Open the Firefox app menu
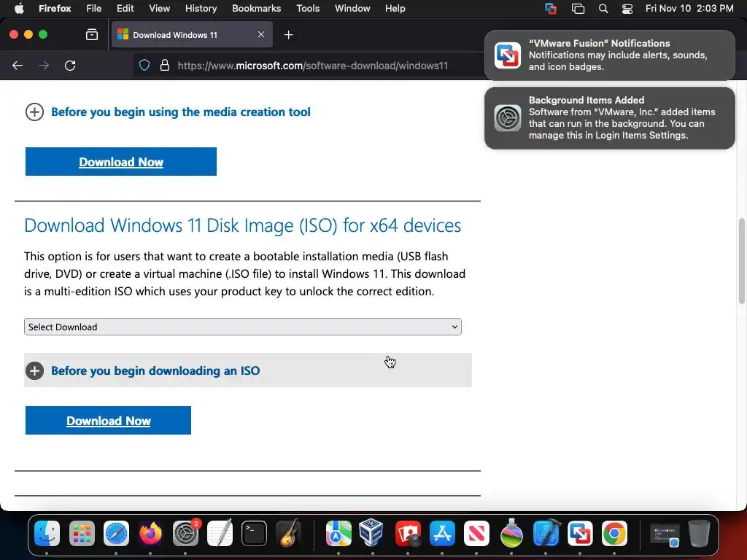 coord(55,9)
